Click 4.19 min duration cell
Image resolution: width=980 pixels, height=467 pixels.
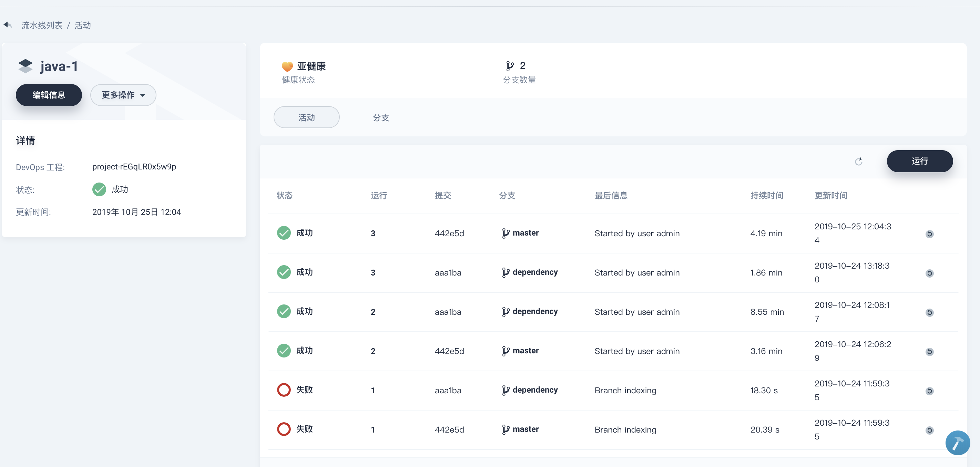[x=766, y=233]
